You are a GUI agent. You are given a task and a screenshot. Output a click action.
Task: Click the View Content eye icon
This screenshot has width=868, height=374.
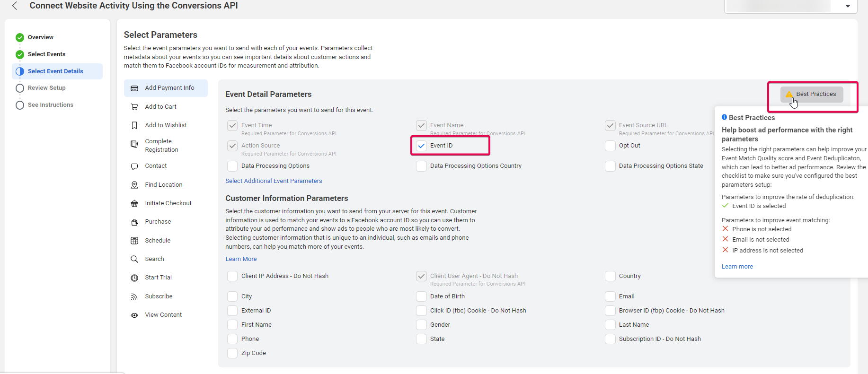[134, 315]
